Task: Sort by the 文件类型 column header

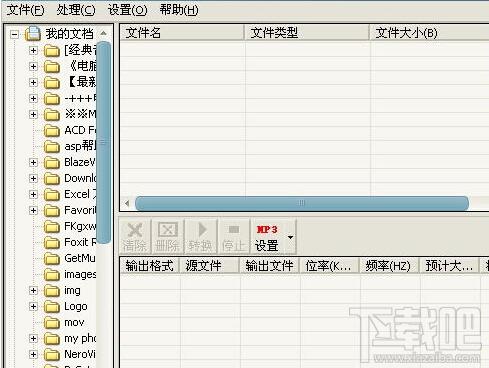Action: coord(307,33)
